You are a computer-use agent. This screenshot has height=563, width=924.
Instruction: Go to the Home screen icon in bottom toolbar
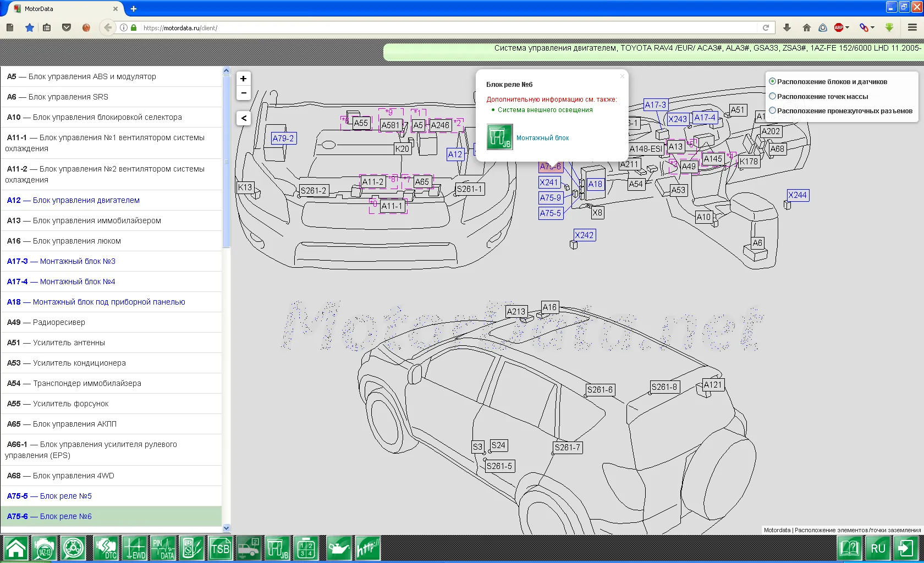[15, 548]
